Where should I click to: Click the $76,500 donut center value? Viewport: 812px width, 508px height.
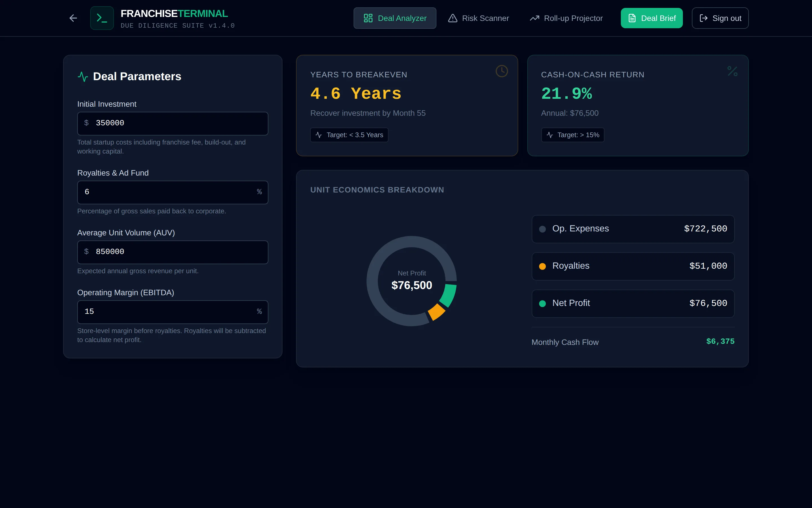point(412,285)
